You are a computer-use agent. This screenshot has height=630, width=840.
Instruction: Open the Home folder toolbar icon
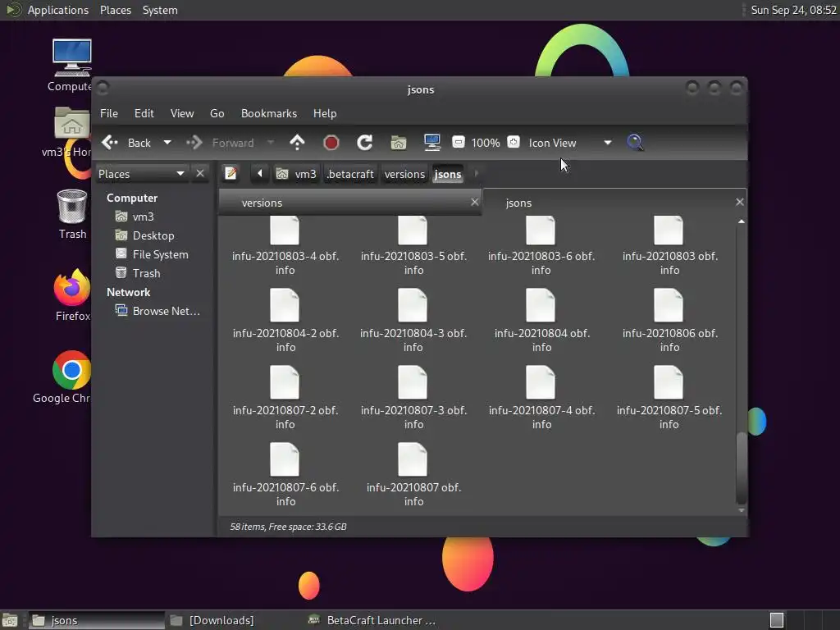pyautogui.click(x=399, y=143)
